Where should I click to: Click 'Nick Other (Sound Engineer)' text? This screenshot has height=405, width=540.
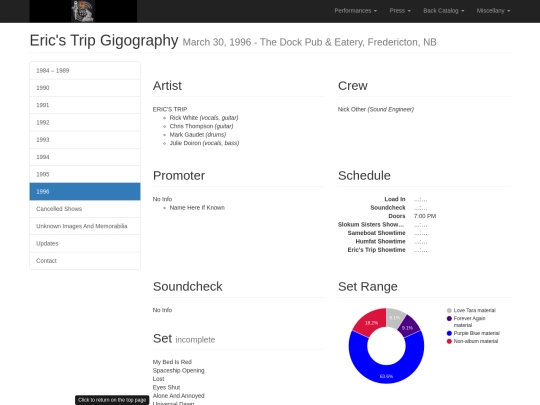(376, 109)
